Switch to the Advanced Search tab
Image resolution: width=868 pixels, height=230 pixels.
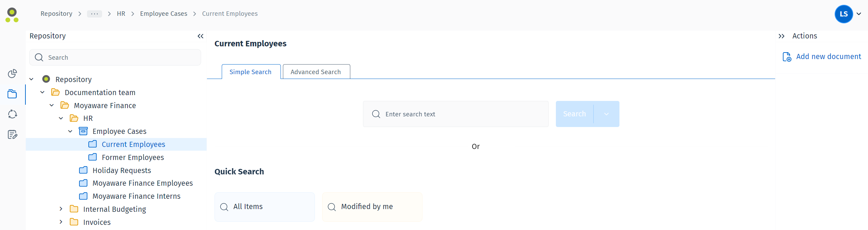316,72
